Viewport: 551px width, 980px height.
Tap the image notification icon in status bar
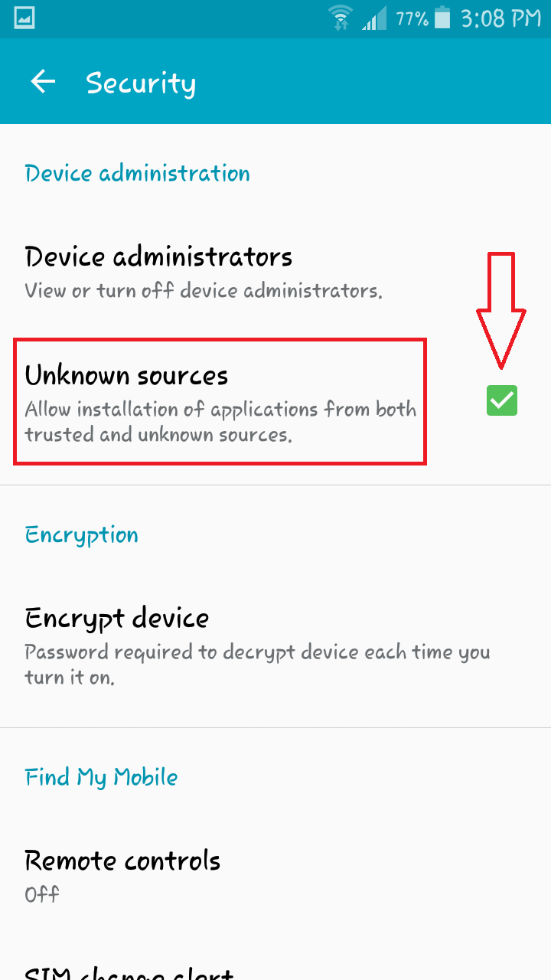[x=24, y=18]
